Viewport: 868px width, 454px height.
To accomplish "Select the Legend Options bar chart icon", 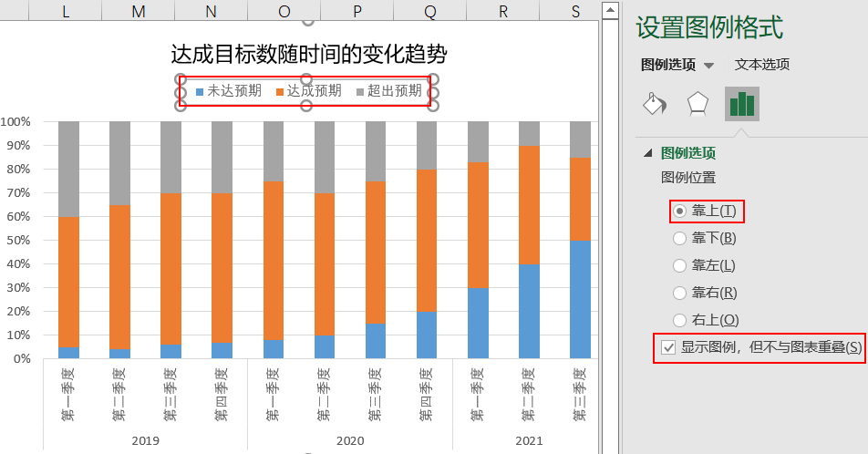I will pos(742,104).
